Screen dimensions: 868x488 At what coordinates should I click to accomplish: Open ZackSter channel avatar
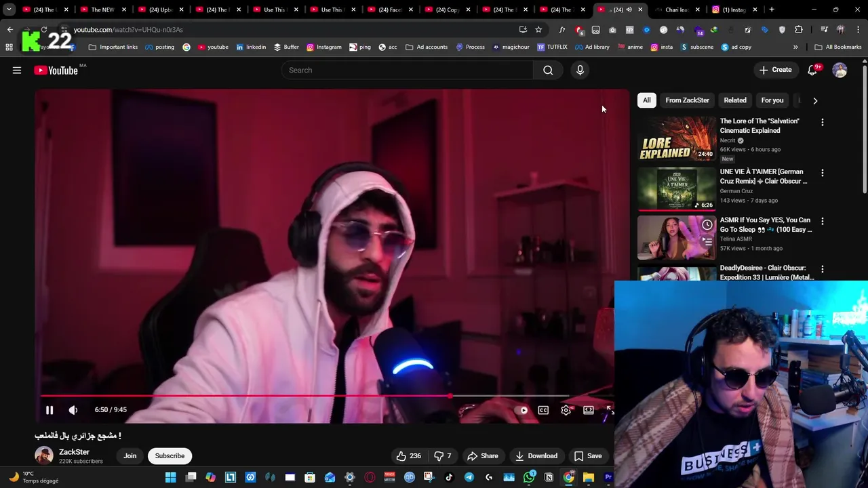[x=44, y=455]
